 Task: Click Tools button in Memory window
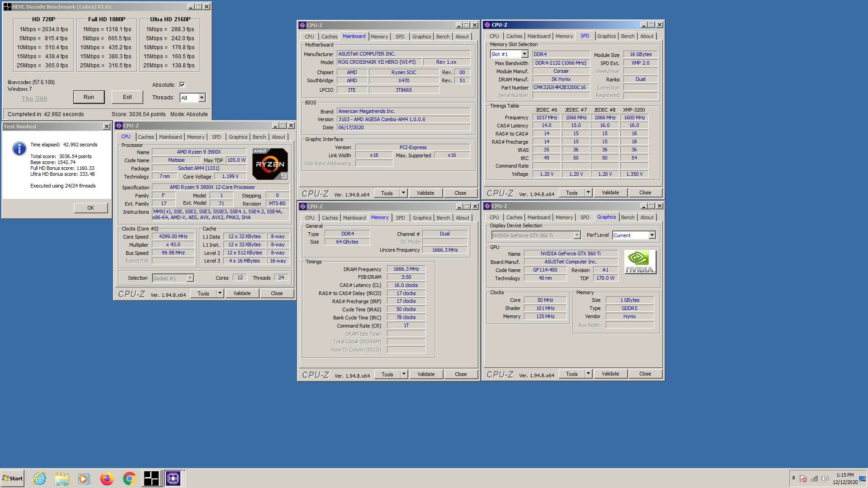[x=387, y=374]
